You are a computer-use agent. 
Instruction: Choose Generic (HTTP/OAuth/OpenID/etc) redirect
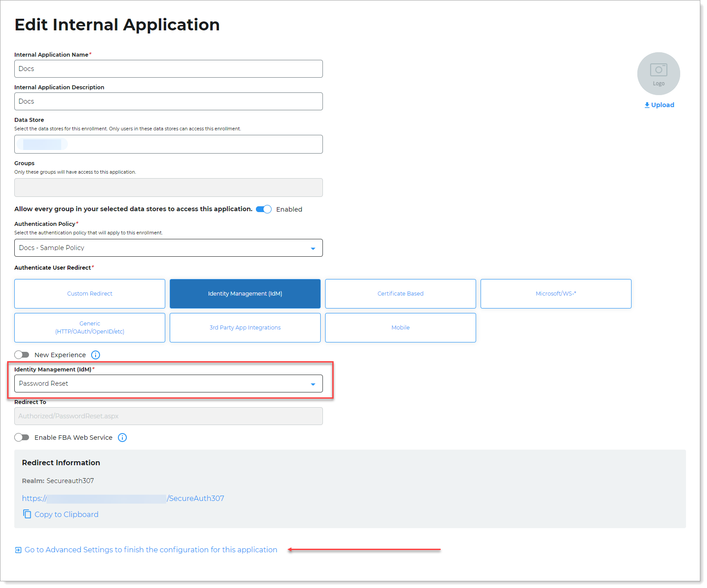[90, 328]
